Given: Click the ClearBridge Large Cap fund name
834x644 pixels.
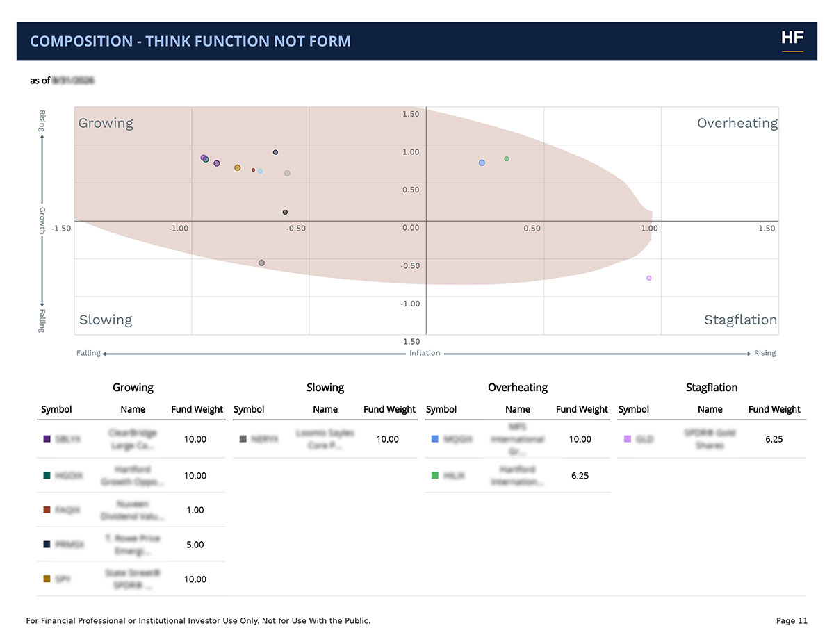Looking at the screenshot, I should 133,439.
